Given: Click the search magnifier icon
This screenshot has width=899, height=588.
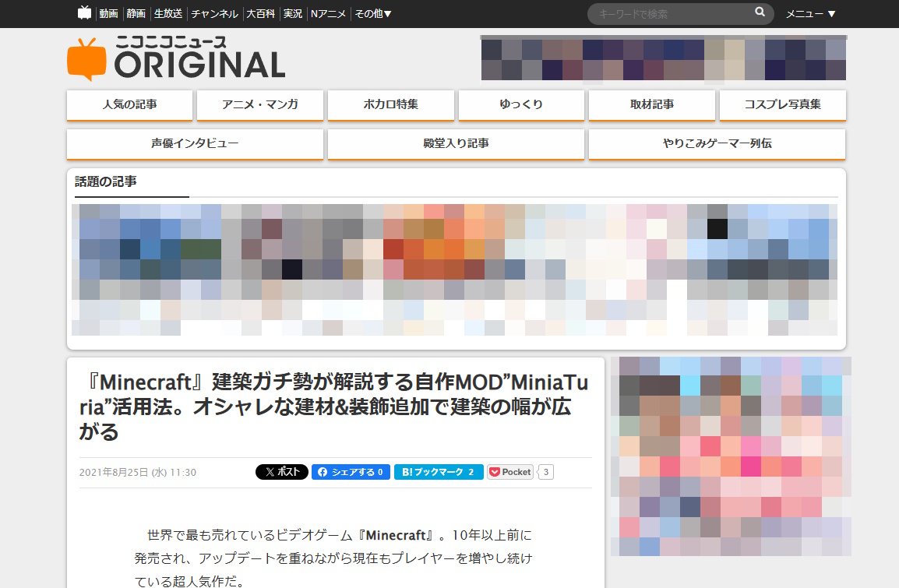Looking at the screenshot, I should (760, 12).
